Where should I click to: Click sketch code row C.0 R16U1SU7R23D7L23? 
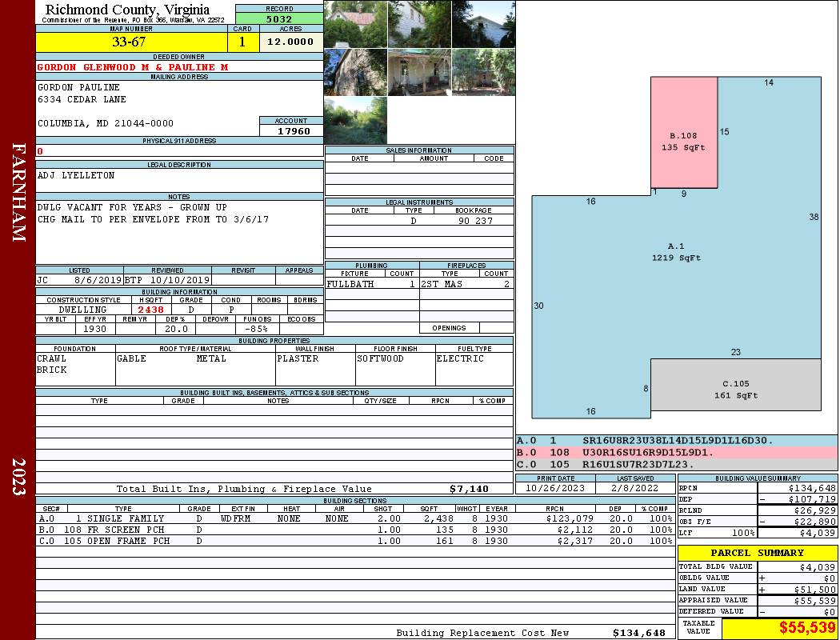tap(676, 464)
